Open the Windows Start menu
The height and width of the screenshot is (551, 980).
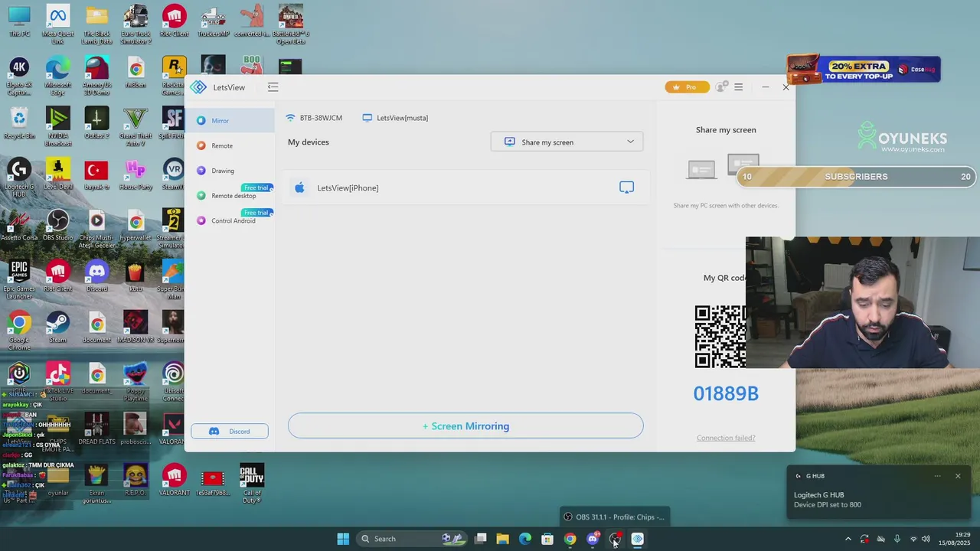(x=343, y=539)
